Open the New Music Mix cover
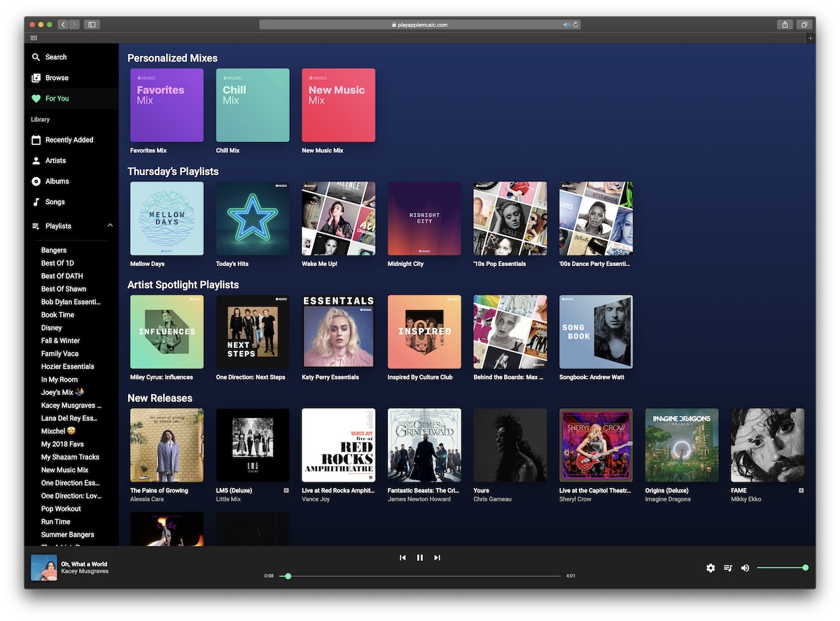 338,105
